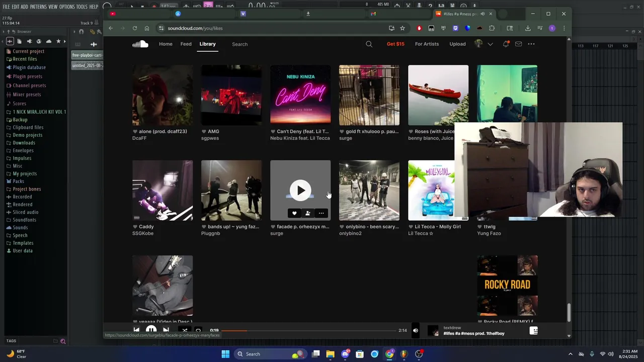Screen dimensions: 644x362
Task: Expand Packs folder in FL browser
Action: (x=18, y=181)
